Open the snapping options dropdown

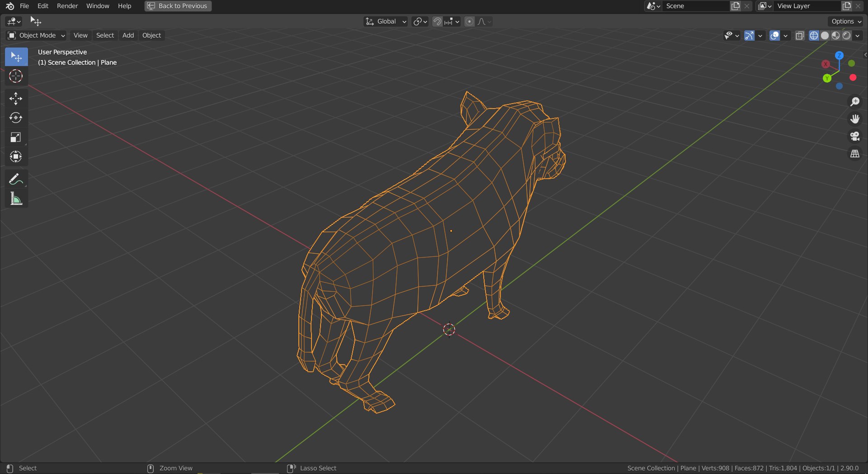(452, 21)
